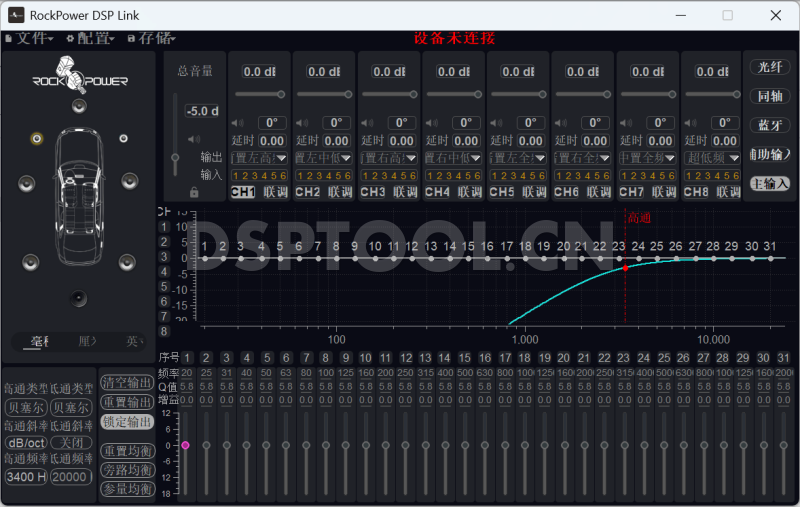
Task: Click EQ band 1 gain slider pink handle
Action: tap(185, 445)
